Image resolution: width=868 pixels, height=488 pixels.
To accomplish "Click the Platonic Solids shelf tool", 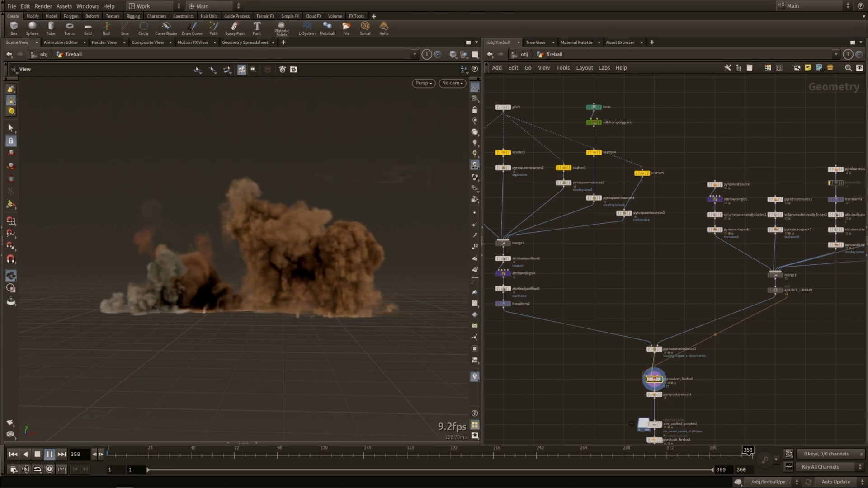I will click(281, 28).
